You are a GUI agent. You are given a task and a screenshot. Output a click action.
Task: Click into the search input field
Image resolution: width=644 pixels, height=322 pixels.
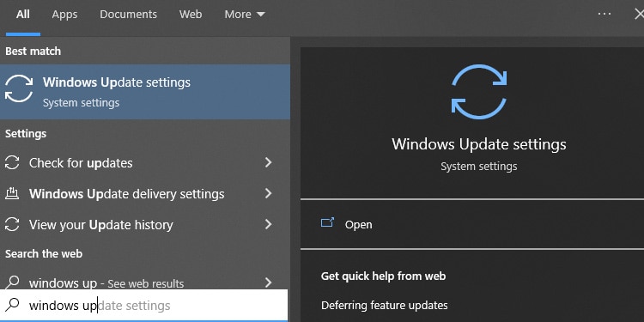(x=143, y=305)
